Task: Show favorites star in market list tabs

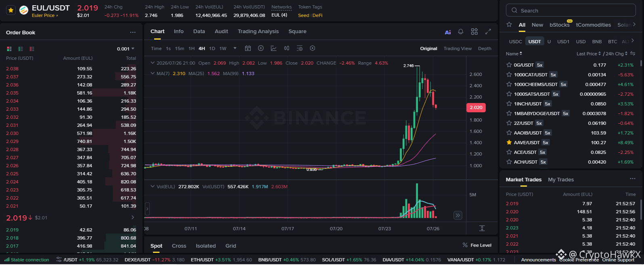Action: click(509, 25)
